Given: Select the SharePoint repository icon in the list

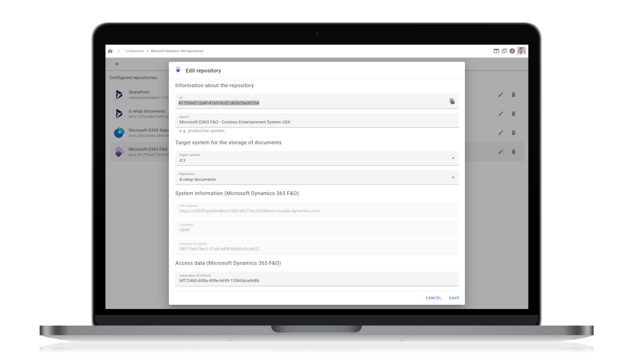Looking at the screenshot, I should 119,95.
